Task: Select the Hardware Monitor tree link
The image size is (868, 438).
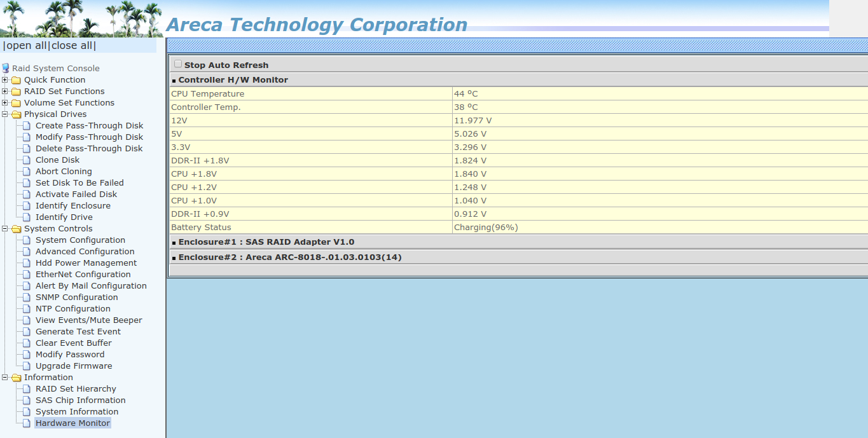Action: tap(72, 423)
